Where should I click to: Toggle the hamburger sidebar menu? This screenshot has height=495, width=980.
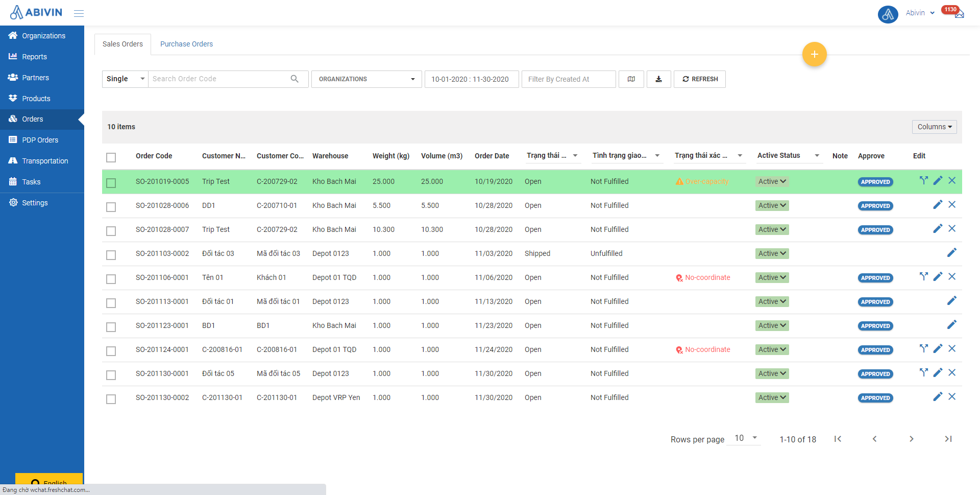coord(79,13)
